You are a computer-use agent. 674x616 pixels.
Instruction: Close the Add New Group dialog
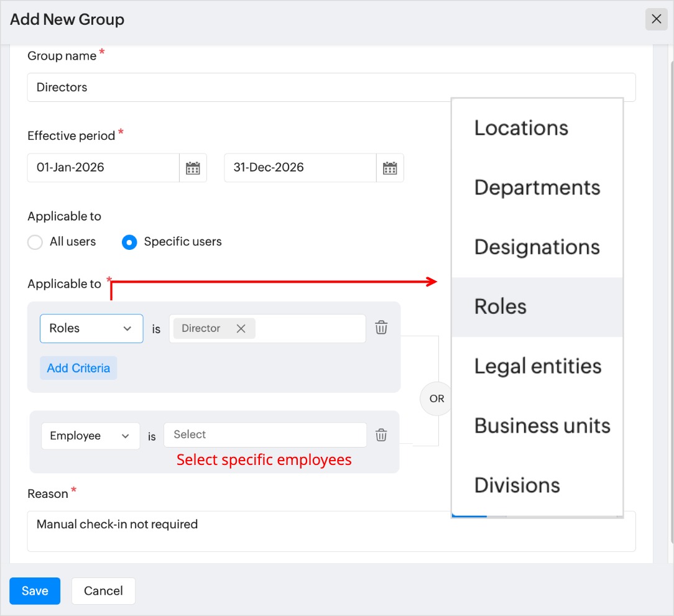coord(656,19)
